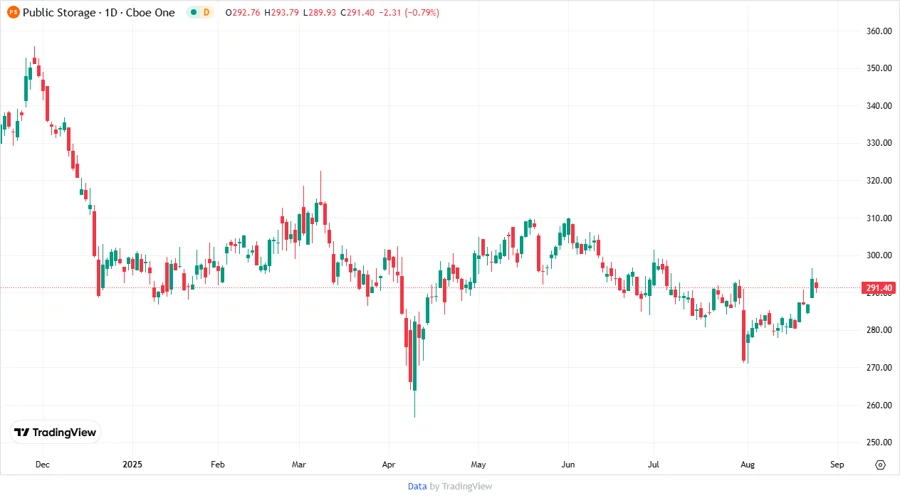Click the 340.00 price axis label
This screenshot has width=900, height=498.
coord(879,106)
